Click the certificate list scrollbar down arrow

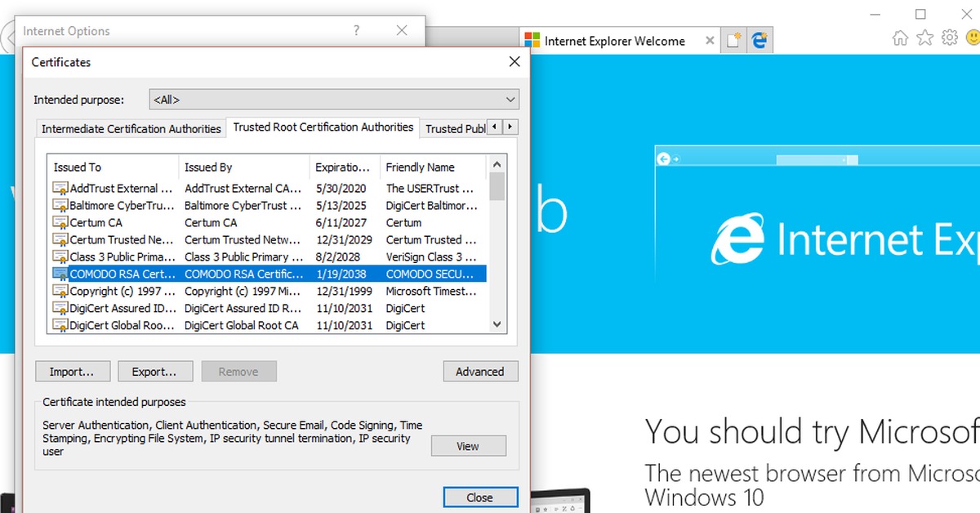497,325
